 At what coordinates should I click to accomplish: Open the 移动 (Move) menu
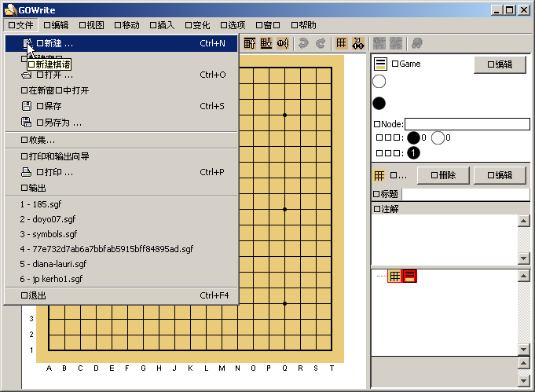pos(126,25)
